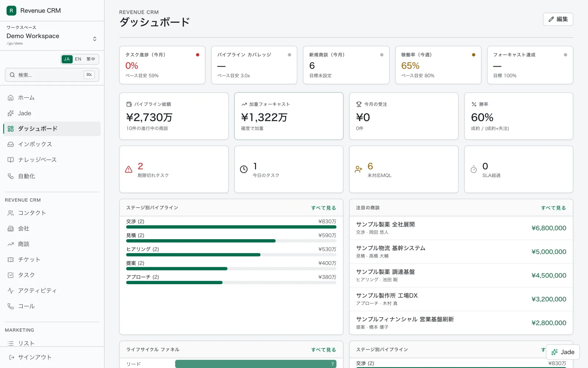The width and height of the screenshot is (588, 368).
Task: Click the pencil icon on 編集
Action: click(x=551, y=19)
